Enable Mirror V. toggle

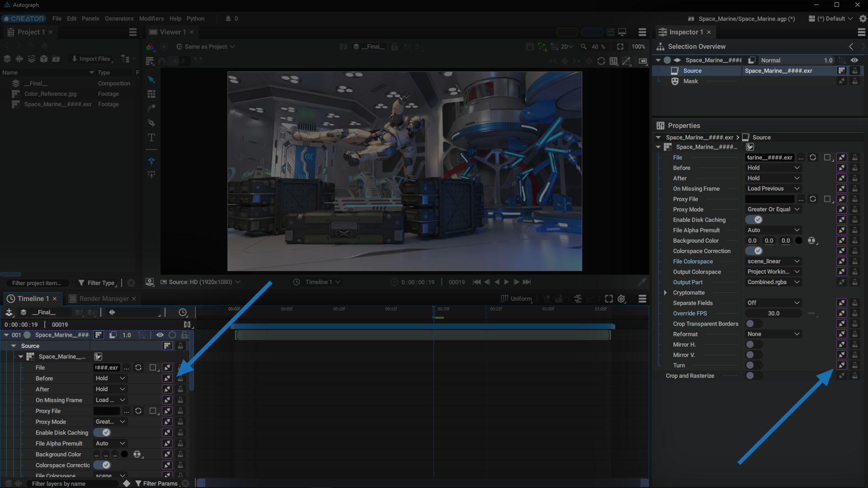click(755, 355)
